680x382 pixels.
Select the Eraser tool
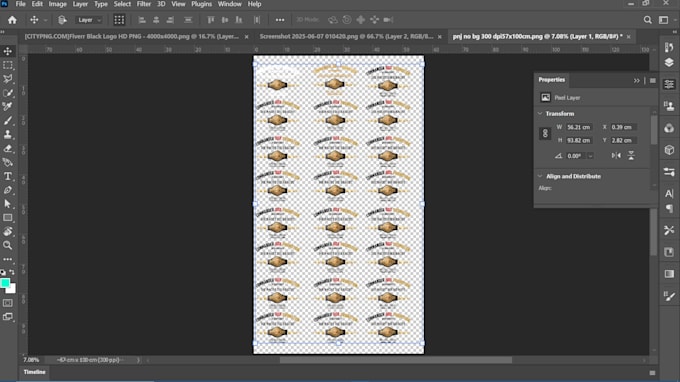pos(8,148)
